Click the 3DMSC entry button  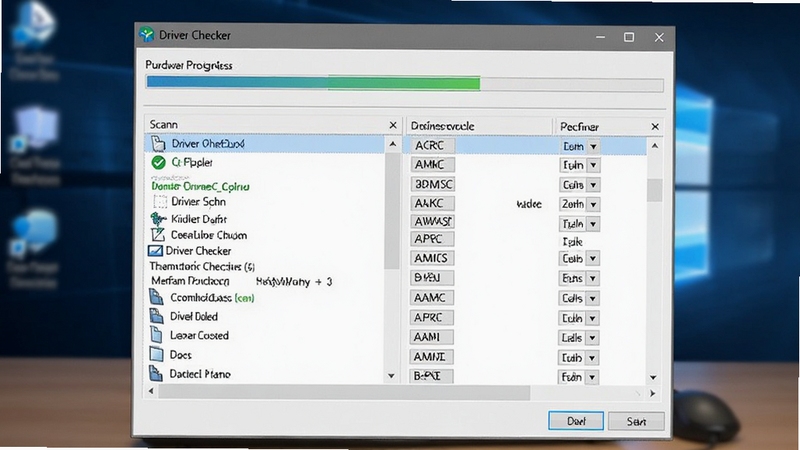(433, 184)
